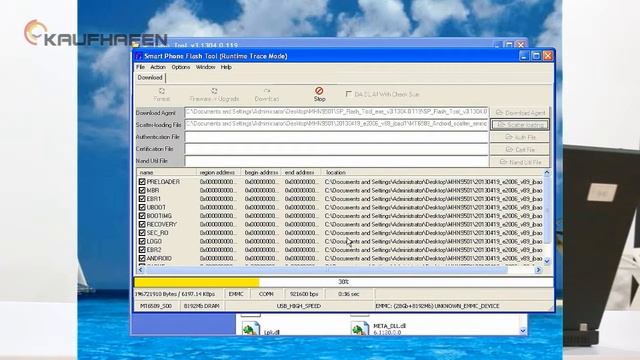Click background window's scroll down arrow
Screen dimensions: 640x360
523,331
